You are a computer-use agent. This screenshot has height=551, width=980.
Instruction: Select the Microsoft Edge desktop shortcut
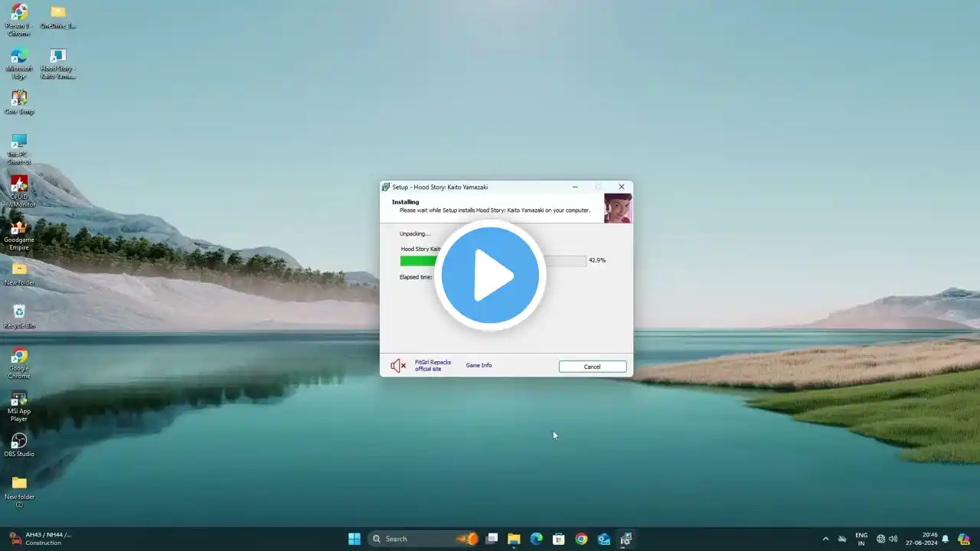(x=19, y=64)
